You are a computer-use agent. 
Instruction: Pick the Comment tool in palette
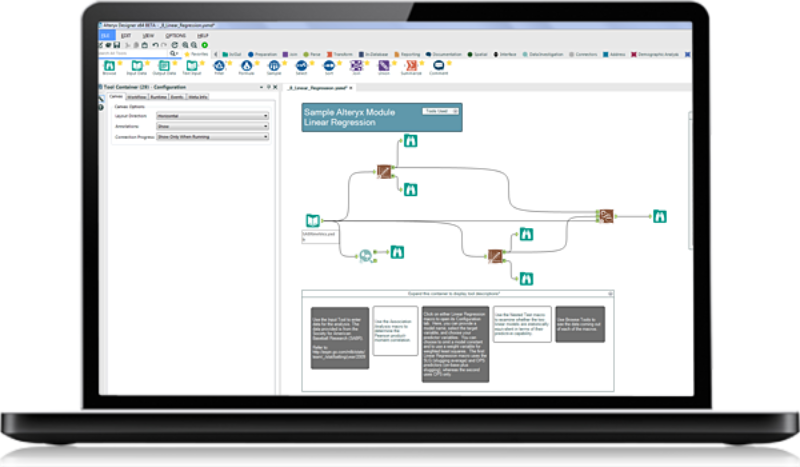coord(439,67)
